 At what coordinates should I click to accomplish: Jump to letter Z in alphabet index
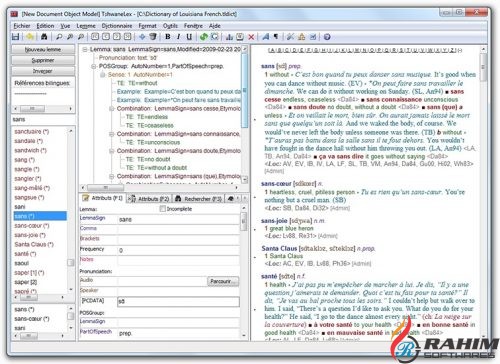coord(453,50)
